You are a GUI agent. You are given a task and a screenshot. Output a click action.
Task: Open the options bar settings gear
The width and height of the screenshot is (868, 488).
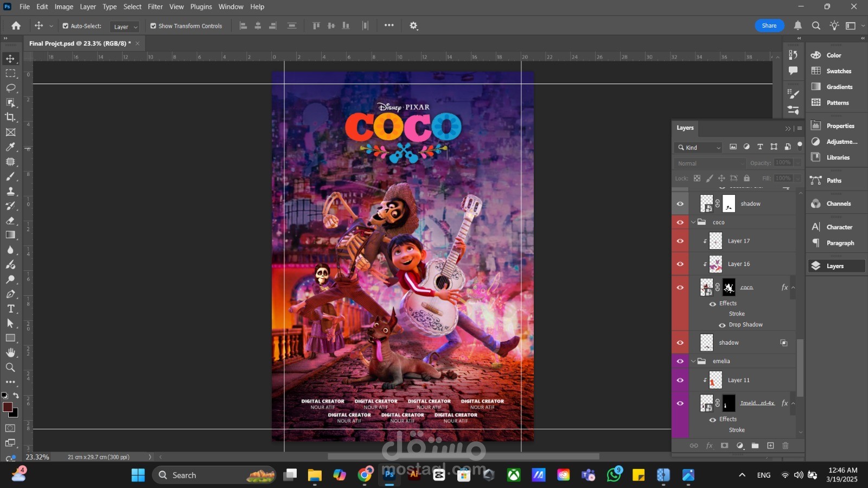[x=414, y=26]
